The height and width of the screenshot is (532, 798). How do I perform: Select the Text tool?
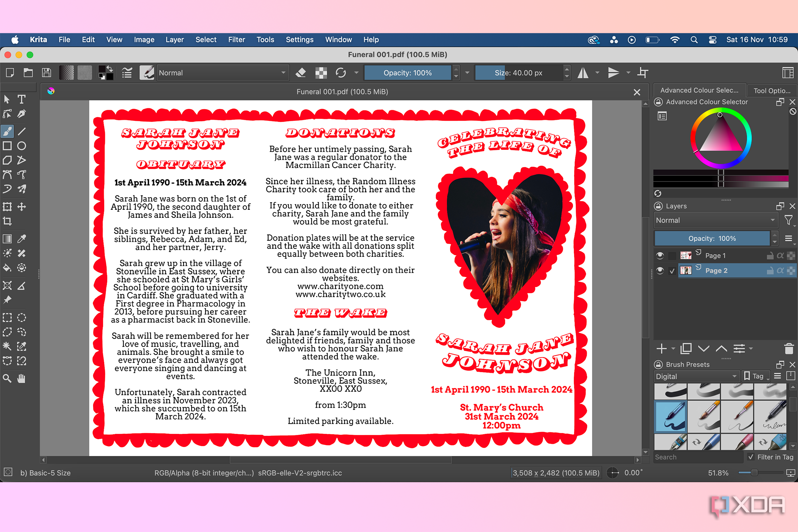22,100
